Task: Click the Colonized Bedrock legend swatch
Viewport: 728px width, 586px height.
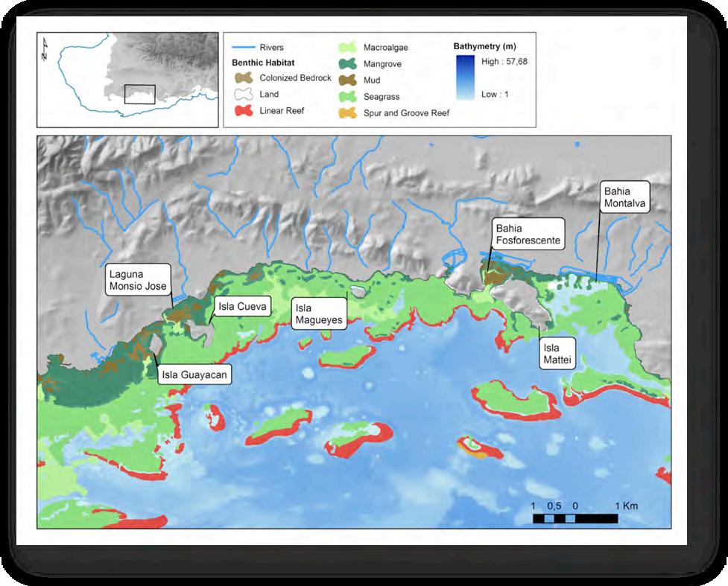Action: (x=243, y=77)
